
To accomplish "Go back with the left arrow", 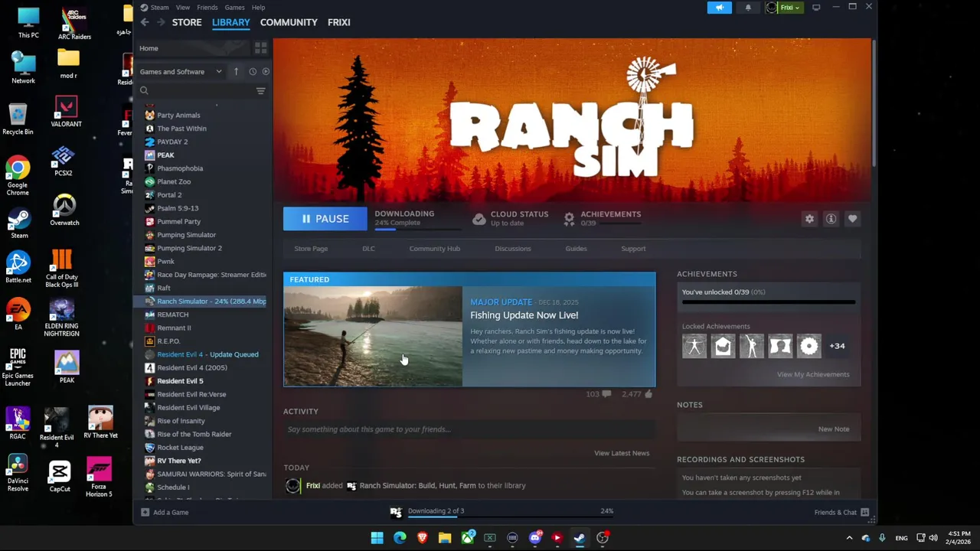I will point(145,22).
